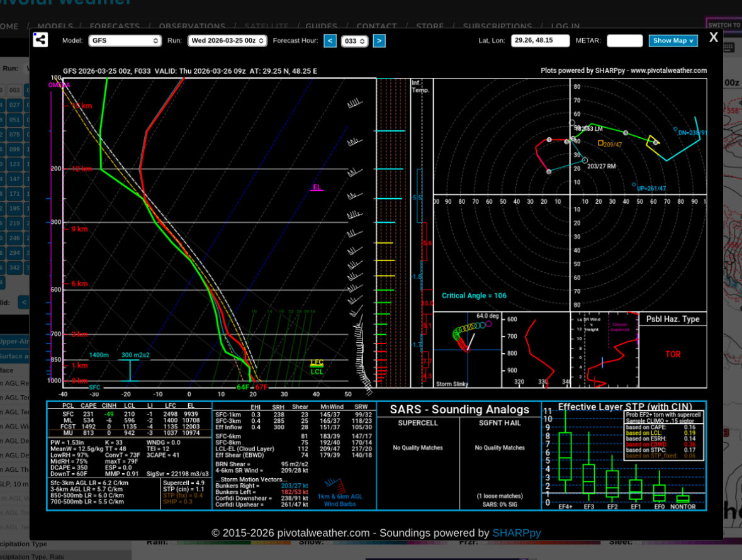
Task: Select forecast hour 195 in background list
Action: point(14,208)
